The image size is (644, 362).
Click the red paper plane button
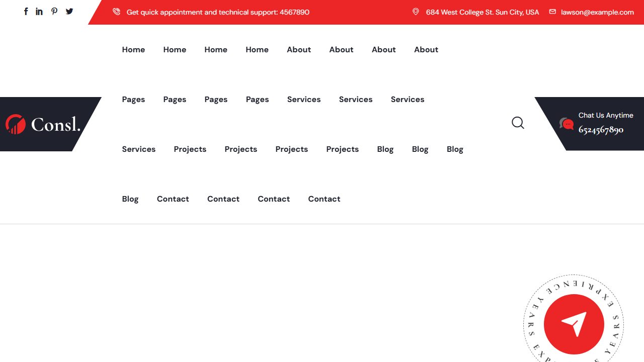coord(574,324)
